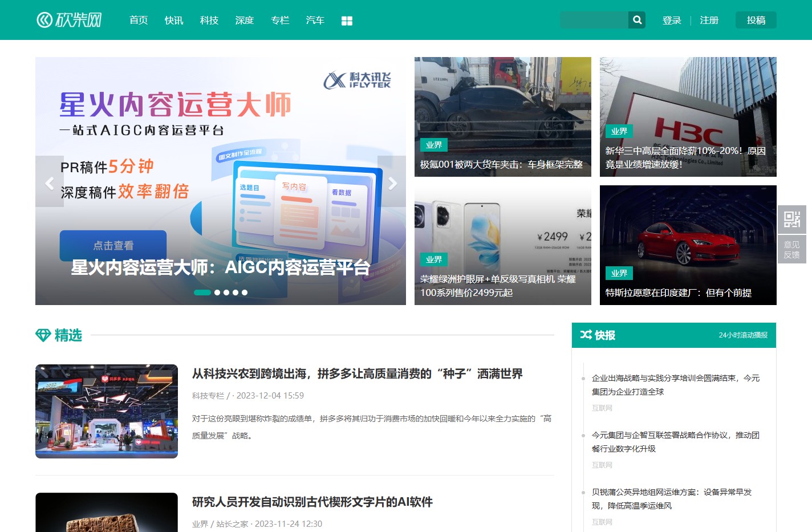Open the 星火内容运营大师 carousel title

tap(221, 267)
